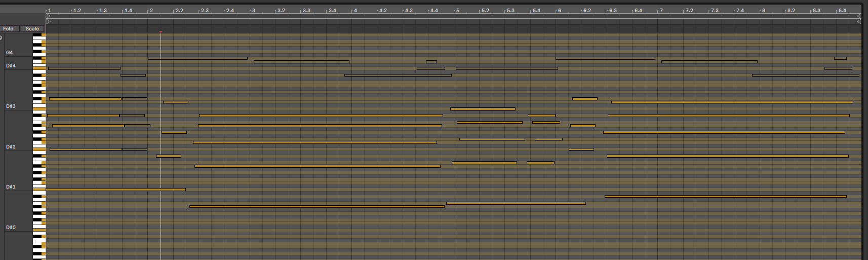Click the G4 piano key label
This screenshot has height=260, width=868.
(x=10, y=53)
